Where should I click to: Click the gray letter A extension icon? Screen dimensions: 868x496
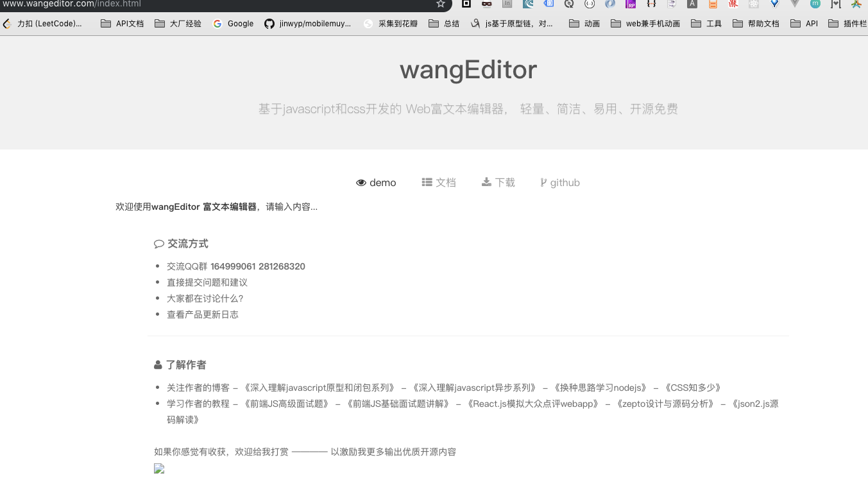tap(692, 4)
